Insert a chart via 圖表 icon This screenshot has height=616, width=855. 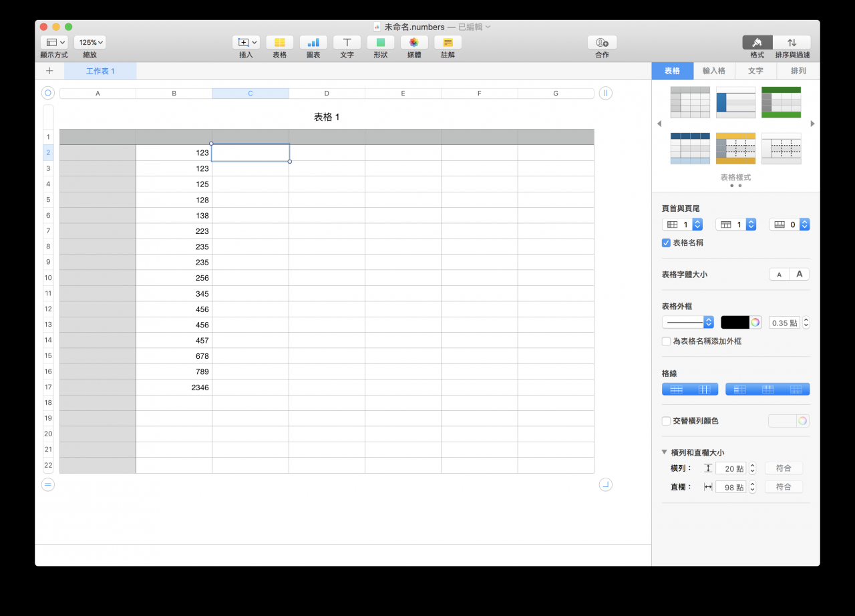(313, 42)
